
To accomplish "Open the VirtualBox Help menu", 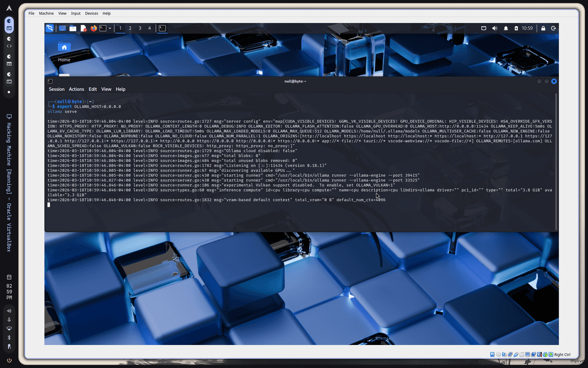I will tap(106, 13).
